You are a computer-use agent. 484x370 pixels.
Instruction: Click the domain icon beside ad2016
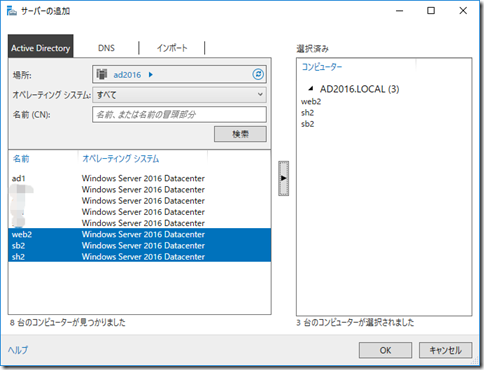point(102,74)
